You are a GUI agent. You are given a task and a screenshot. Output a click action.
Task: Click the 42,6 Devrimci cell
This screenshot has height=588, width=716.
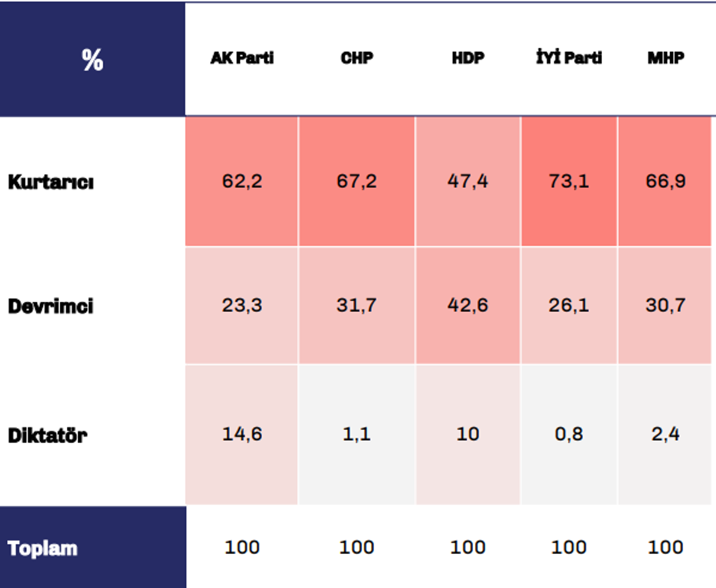[468, 305]
